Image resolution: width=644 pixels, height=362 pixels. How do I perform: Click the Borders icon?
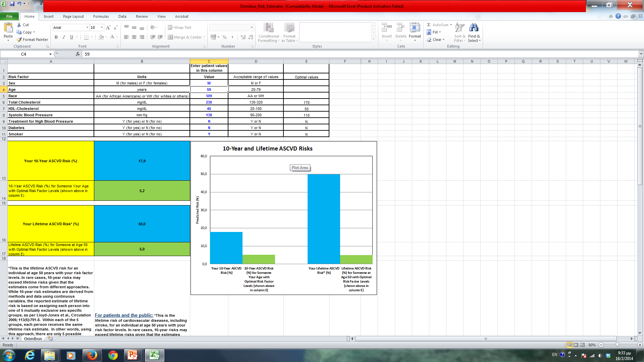86,37
